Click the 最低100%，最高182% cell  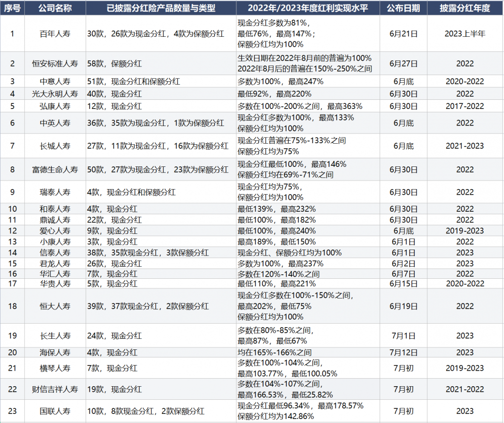[307, 220]
